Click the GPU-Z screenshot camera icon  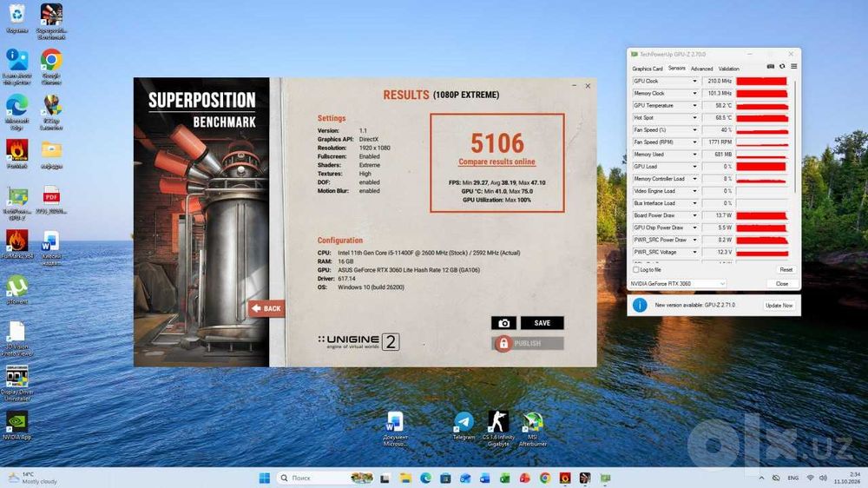[771, 67]
